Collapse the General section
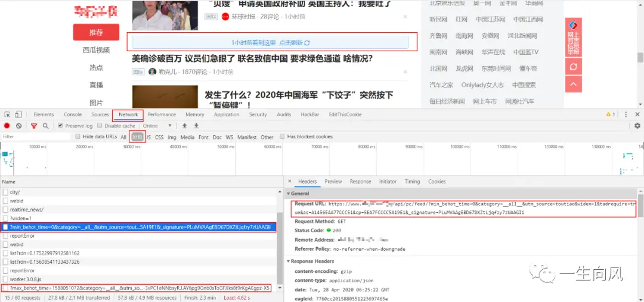The width and height of the screenshot is (644, 302). pyautogui.click(x=289, y=194)
